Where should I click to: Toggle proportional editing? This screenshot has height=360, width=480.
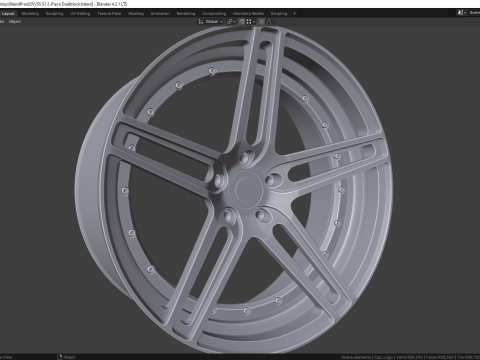coord(261,22)
